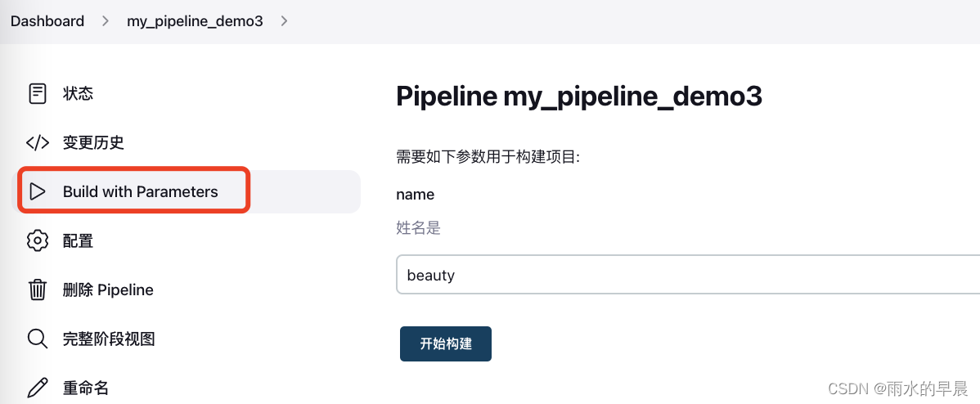The image size is (980, 404).
Task: Expand chevron after Dashboard breadcrumb
Action: [x=106, y=21]
